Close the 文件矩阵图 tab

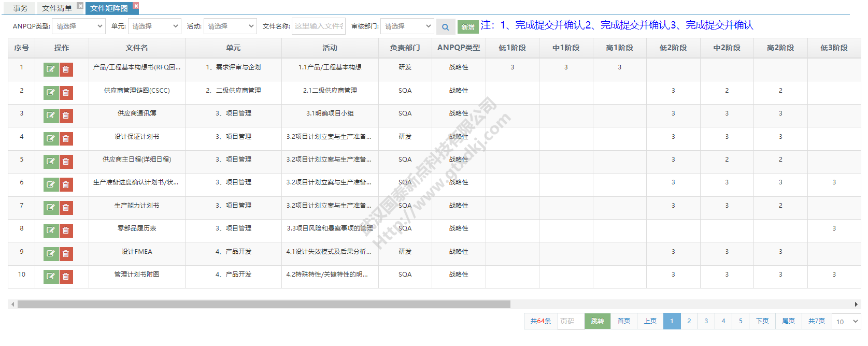(x=136, y=6)
